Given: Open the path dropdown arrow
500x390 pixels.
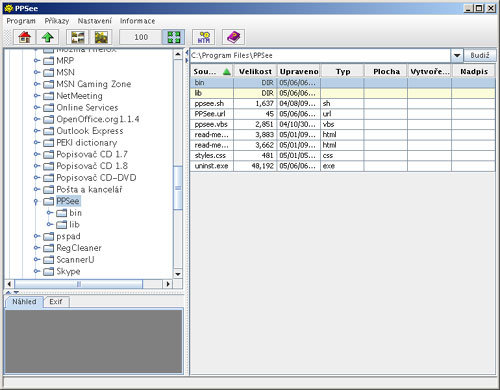Looking at the screenshot, I should [x=457, y=55].
